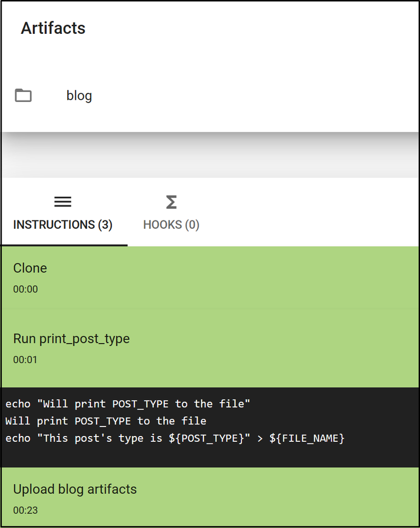The image size is (420, 528).
Task: Click the first echo command log line
Action: point(128,404)
